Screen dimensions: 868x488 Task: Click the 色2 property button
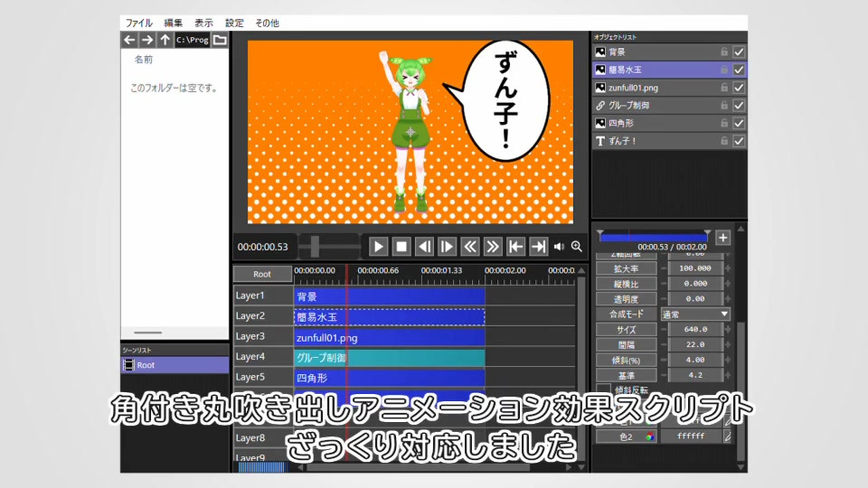coord(626,436)
